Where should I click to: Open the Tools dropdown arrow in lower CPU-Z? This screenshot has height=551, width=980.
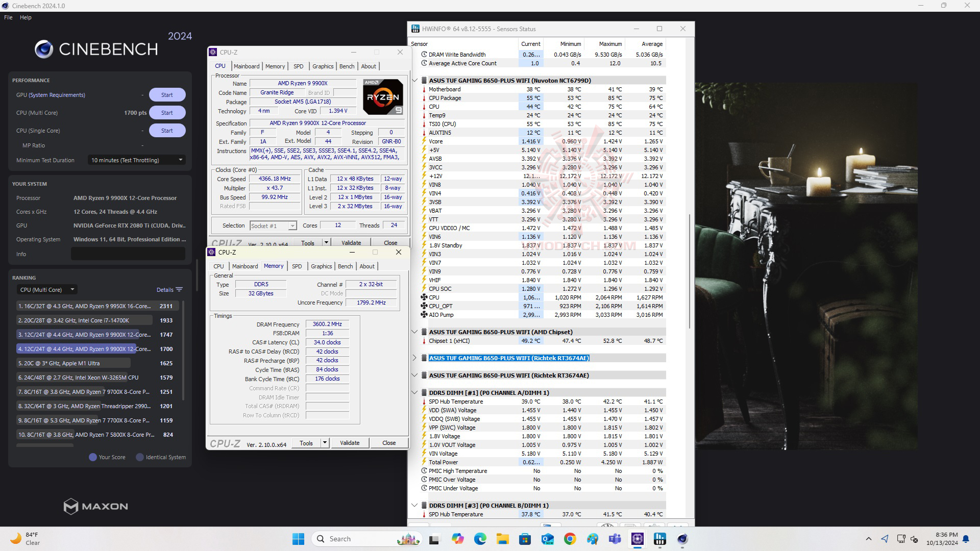coord(325,443)
